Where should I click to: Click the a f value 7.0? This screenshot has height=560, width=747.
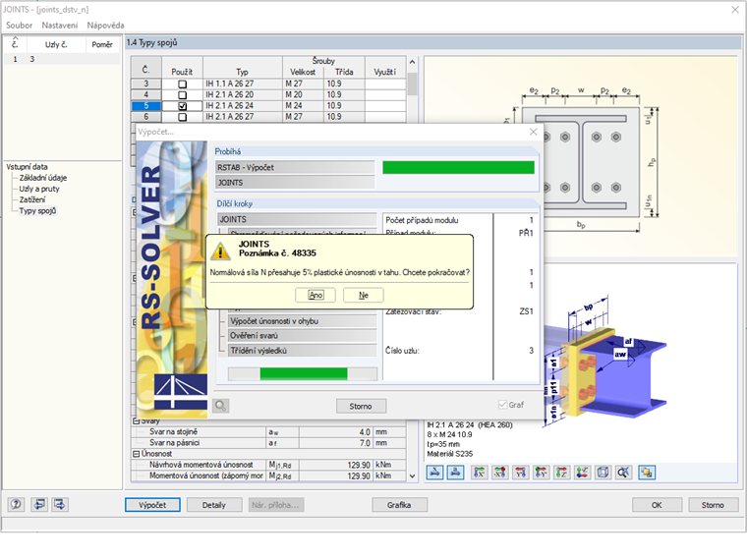(336, 443)
